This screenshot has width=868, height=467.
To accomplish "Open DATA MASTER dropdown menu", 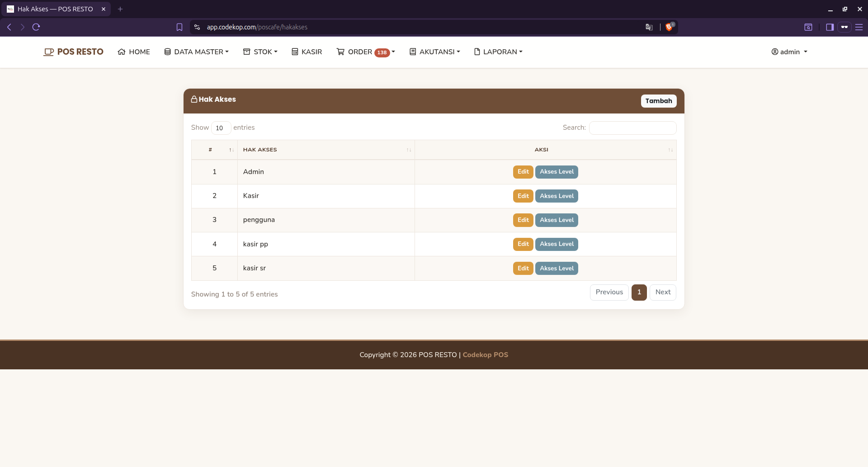I will click(197, 52).
